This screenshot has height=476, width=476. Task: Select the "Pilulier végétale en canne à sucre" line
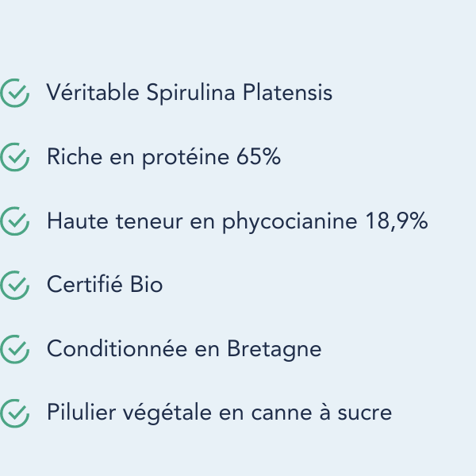(x=219, y=413)
